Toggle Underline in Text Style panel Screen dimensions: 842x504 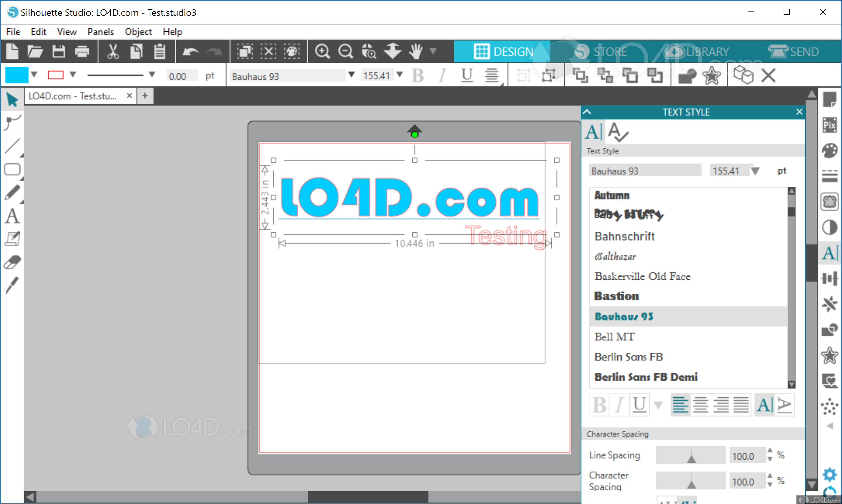click(x=639, y=404)
